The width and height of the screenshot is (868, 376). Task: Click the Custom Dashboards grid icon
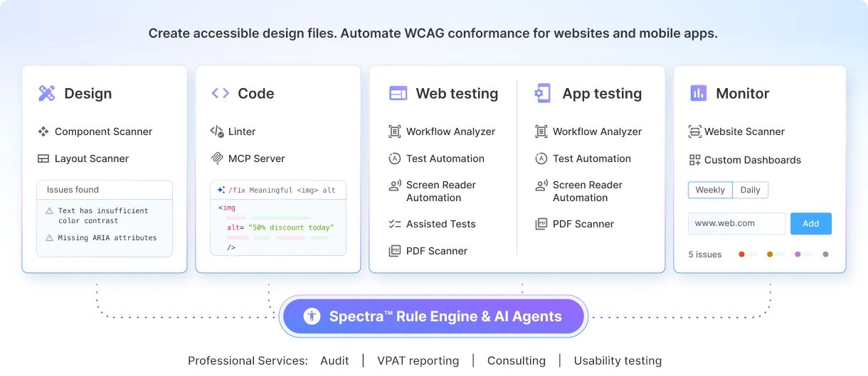pos(695,160)
